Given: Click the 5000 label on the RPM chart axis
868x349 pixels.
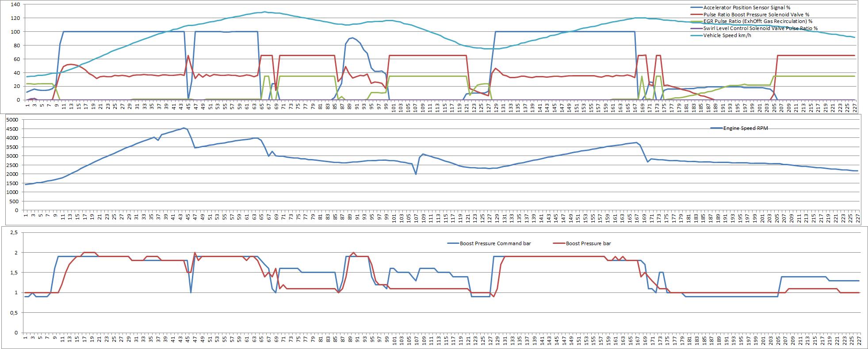Looking at the screenshot, I should [x=13, y=120].
